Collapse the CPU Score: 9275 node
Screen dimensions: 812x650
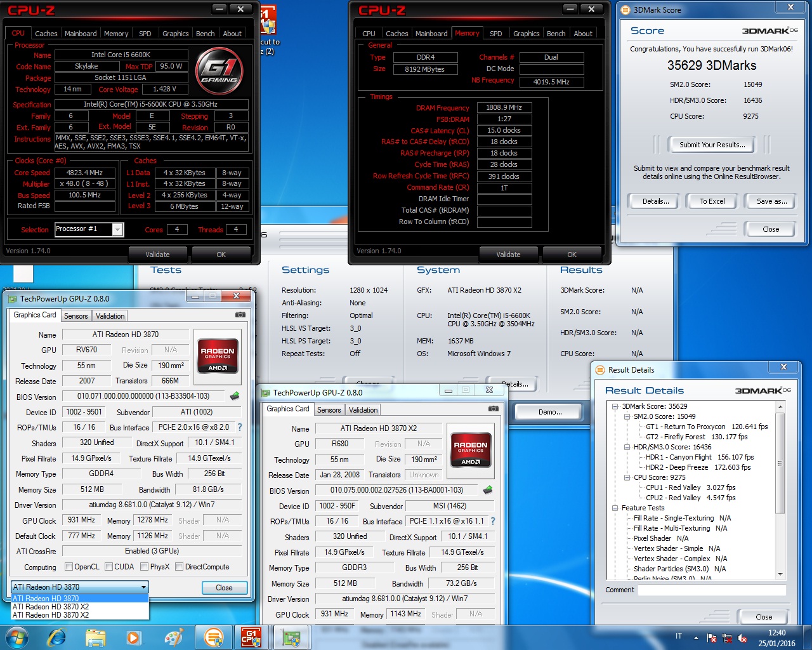click(627, 478)
